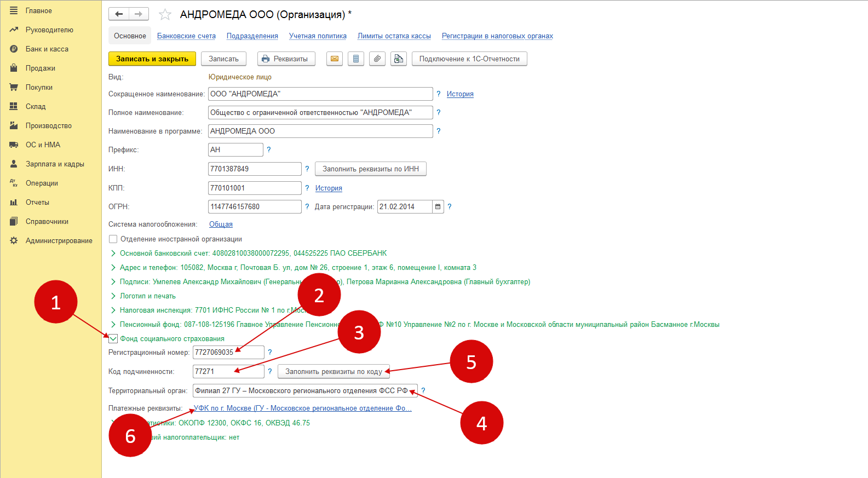Focus the Префикс input field
The image size is (868, 478).
[235, 150]
